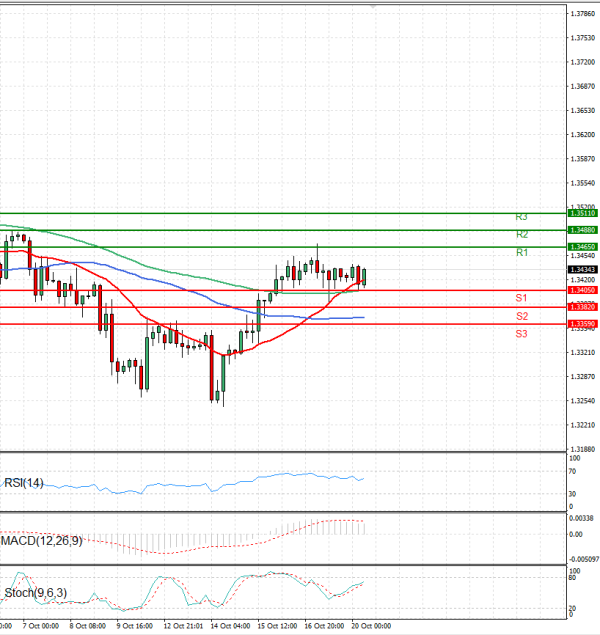Image resolution: width=600 pixels, height=635 pixels.
Task: Click the 1.34650 green price tag
Action: point(582,246)
